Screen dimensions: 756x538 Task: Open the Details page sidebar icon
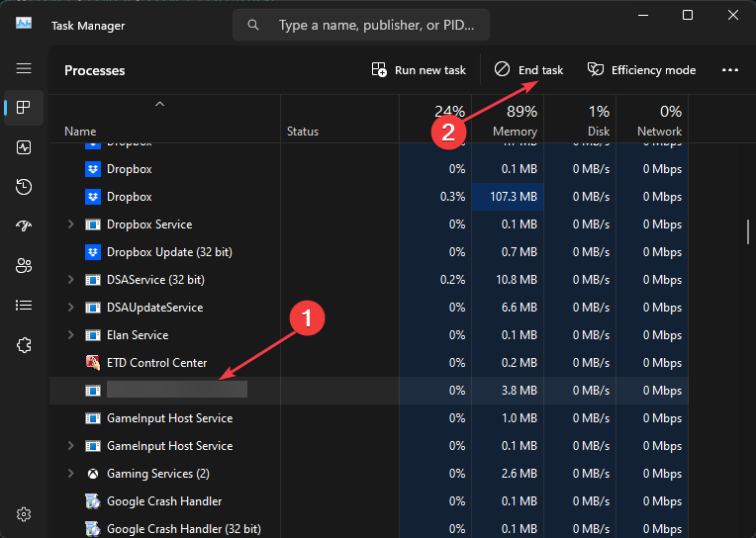[24, 306]
